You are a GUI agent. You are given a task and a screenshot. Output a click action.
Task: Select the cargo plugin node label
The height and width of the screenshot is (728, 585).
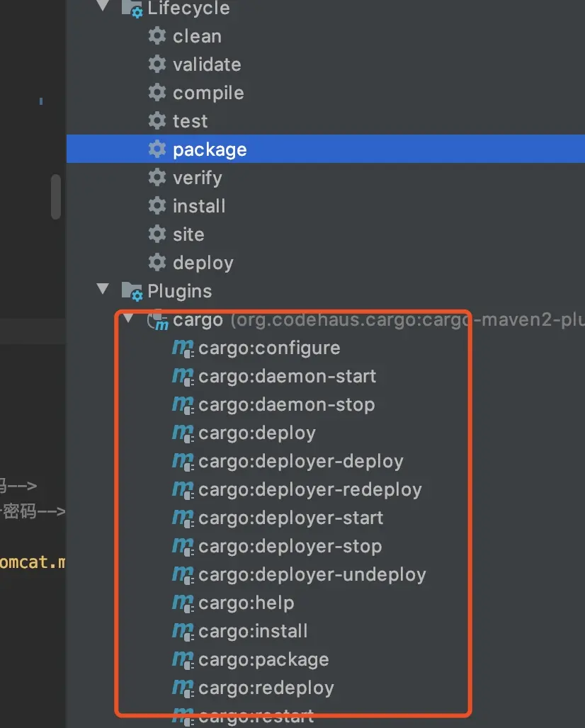tap(198, 320)
